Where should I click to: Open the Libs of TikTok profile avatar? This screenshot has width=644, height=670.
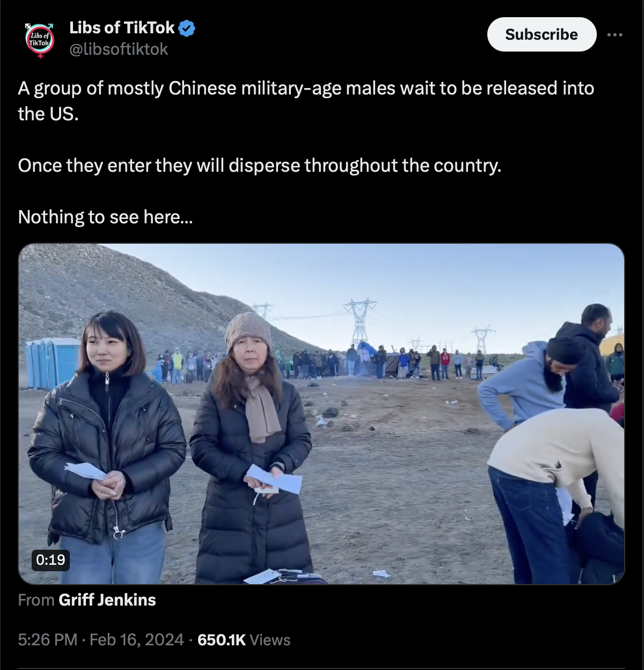tap(40, 40)
